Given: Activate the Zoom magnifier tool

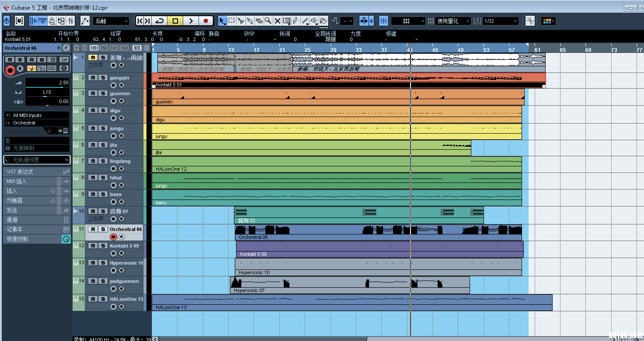Looking at the screenshot, I should pos(268,21).
